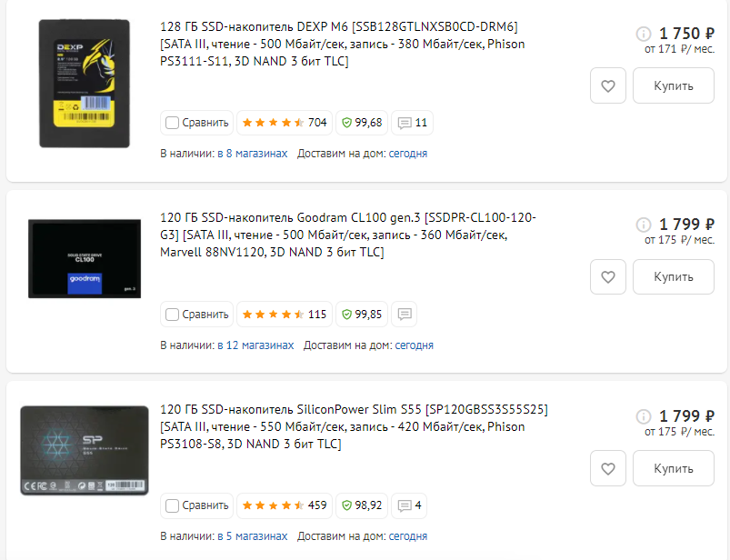The height and width of the screenshot is (560, 730).
Task: Click Купить for SiliconPower Slim S55
Action: [674, 468]
